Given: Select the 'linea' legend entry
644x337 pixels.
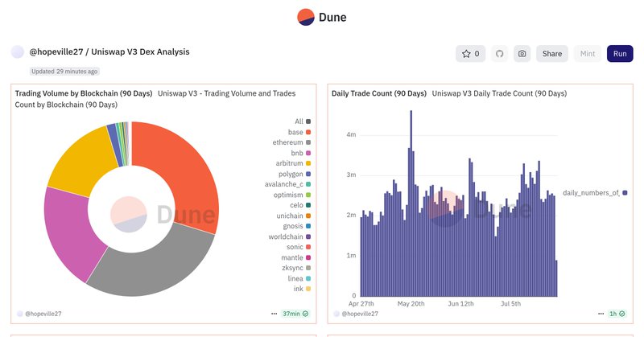Looking at the screenshot, I should pyautogui.click(x=299, y=279).
